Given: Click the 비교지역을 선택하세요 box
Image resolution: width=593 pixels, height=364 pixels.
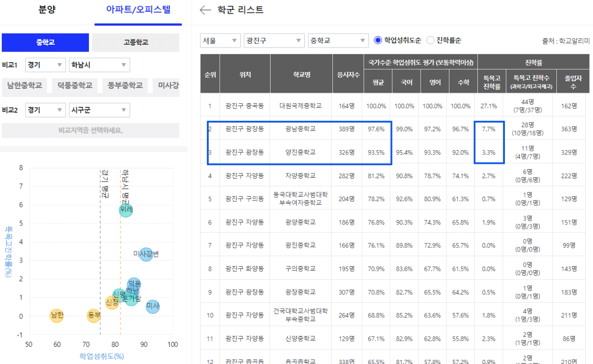Looking at the screenshot, I should coord(90,131).
